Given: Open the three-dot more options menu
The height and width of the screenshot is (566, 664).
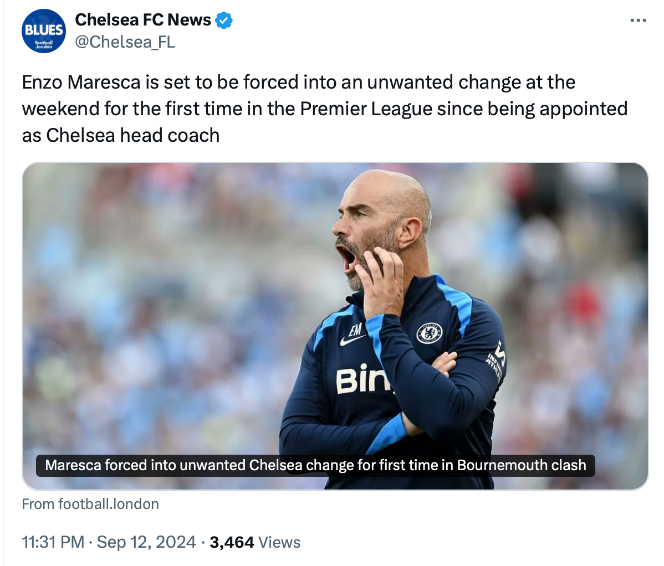Looking at the screenshot, I should 637,21.
